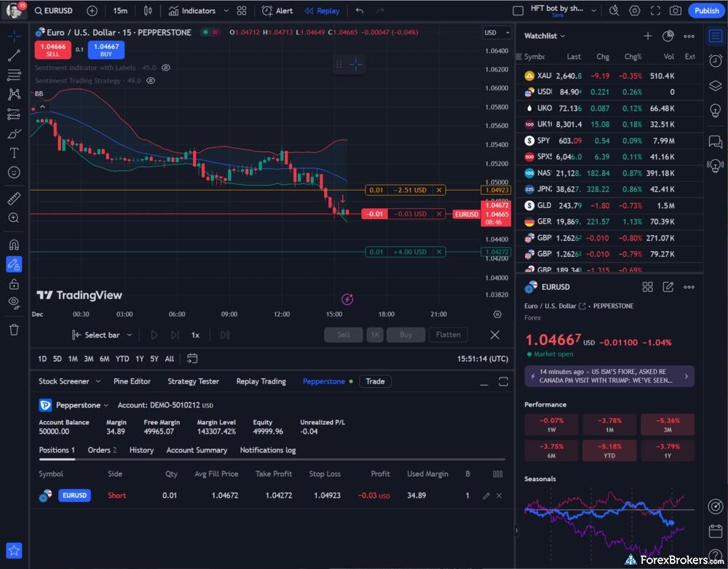Show the hidden Sentiment Trading Strategy indicator
The height and width of the screenshot is (569, 728).
point(151,81)
